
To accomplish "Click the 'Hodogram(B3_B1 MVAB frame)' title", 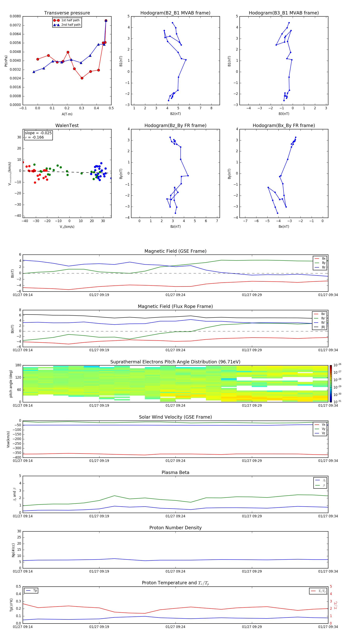I will pyautogui.click(x=284, y=13).
